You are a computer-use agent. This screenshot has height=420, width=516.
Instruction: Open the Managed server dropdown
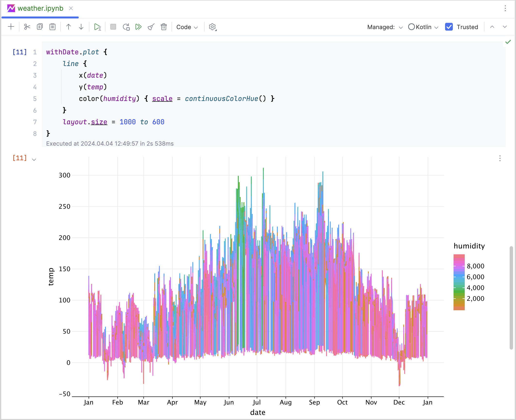(x=401, y=27)
